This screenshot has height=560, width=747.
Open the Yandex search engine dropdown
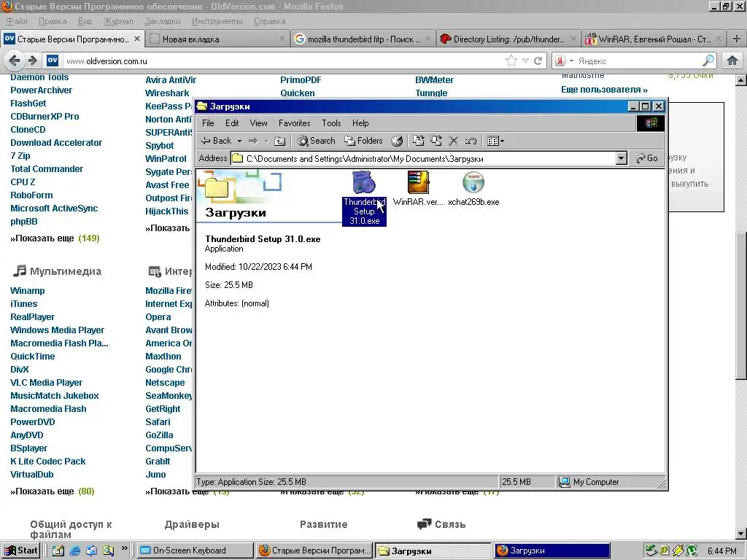[563, 61]
